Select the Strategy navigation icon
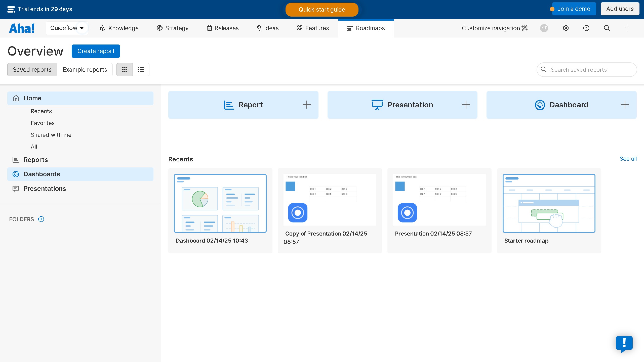Screen dimensions: 644x362 159,28
